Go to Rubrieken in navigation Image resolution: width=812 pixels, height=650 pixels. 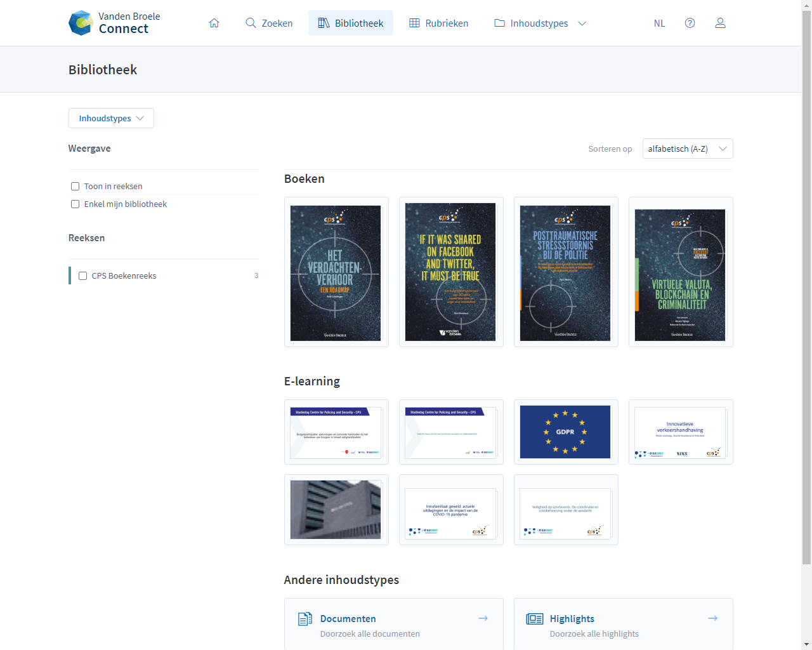click(x=439, y=23)
